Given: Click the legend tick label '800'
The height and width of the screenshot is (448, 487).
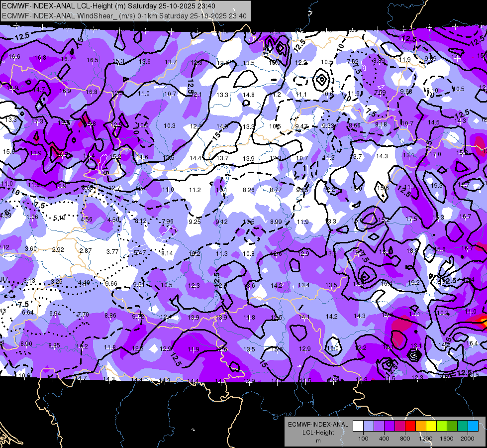Looking at the screenshot, I should pyautogui.click(x=405, y=439).
